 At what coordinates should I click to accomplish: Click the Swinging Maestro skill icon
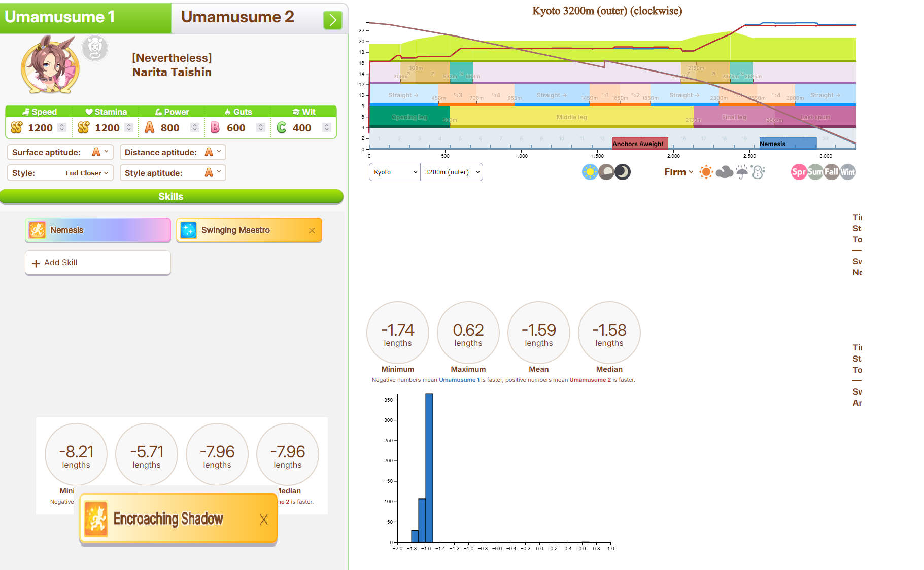pos(189,230)
